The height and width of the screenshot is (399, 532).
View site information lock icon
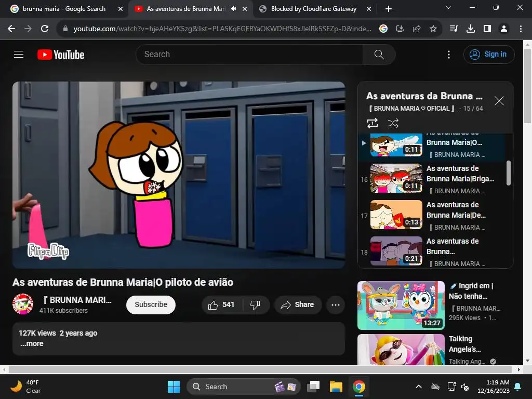click(65, 29)
